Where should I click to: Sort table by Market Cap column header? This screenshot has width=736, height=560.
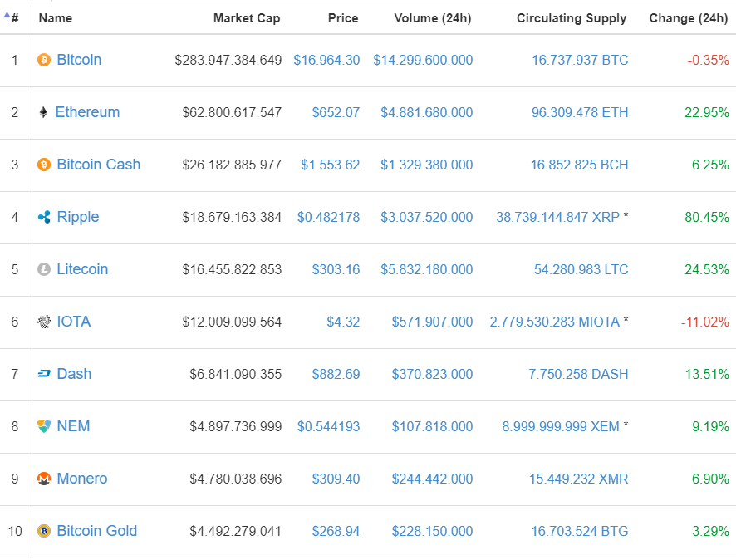(247, 18)
